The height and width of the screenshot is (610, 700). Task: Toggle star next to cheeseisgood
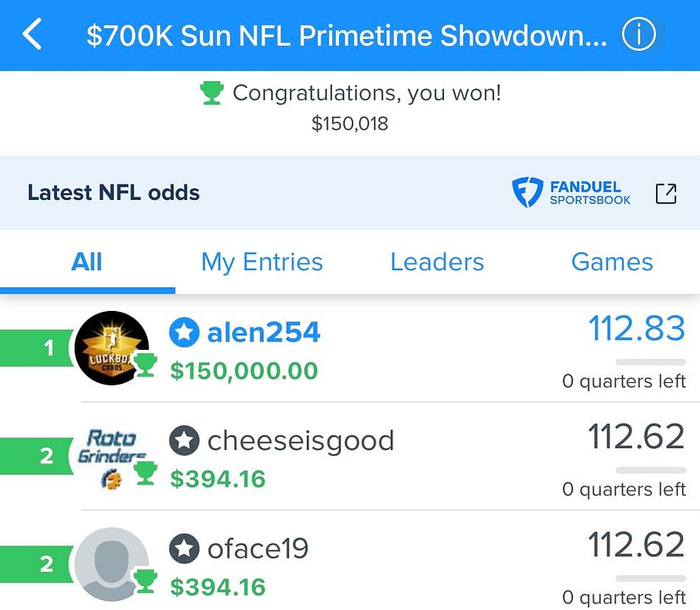[x=184, y=441]
